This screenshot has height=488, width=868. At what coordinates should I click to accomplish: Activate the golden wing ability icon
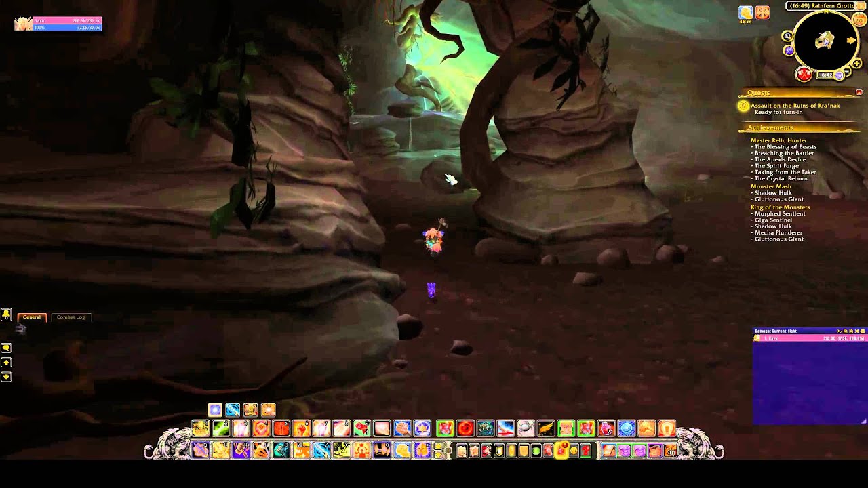click(546, 428)
